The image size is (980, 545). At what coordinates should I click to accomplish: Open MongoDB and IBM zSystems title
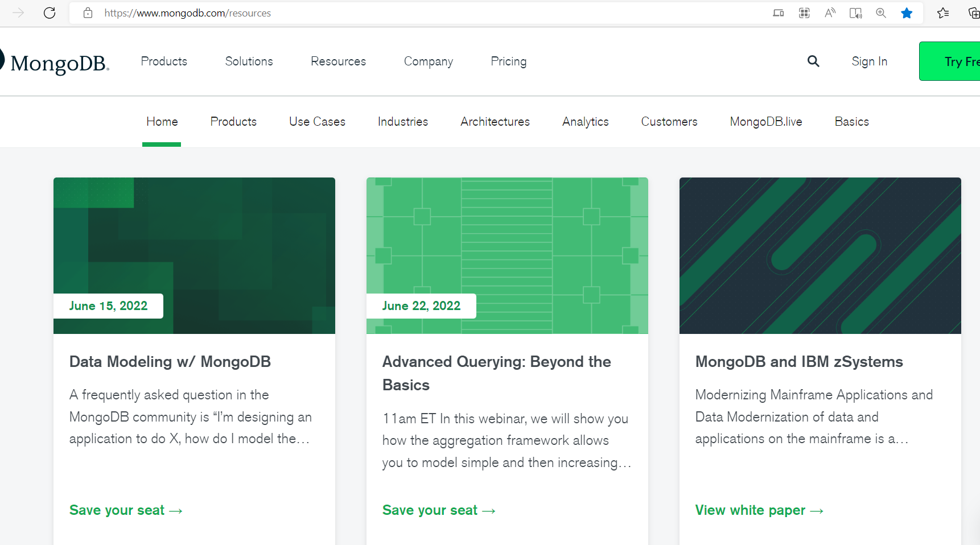tap(799, 362)
